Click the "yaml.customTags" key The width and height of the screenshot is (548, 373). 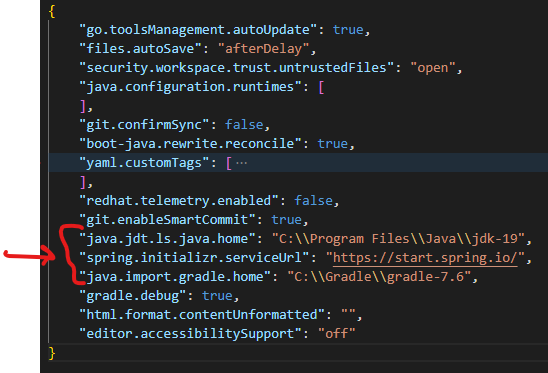pyautogui.click(x=144, y=163)
